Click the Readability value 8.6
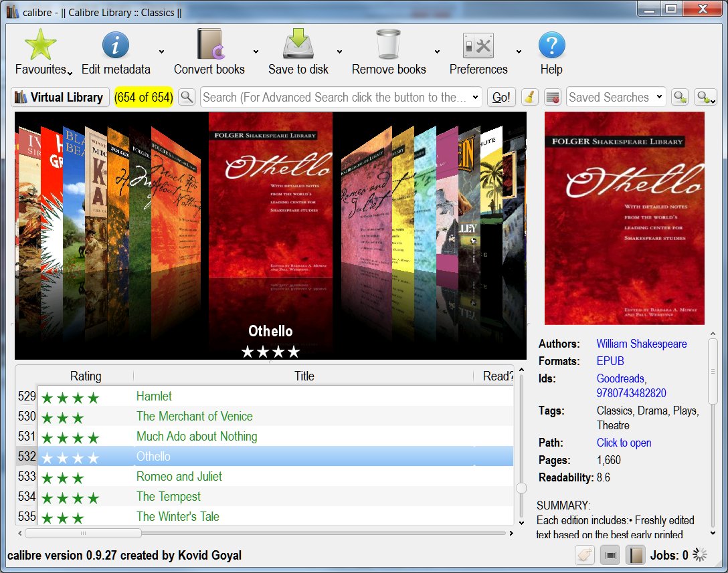Image resolution: width=728 pixels, height=573 pixels. coord(603,477)
